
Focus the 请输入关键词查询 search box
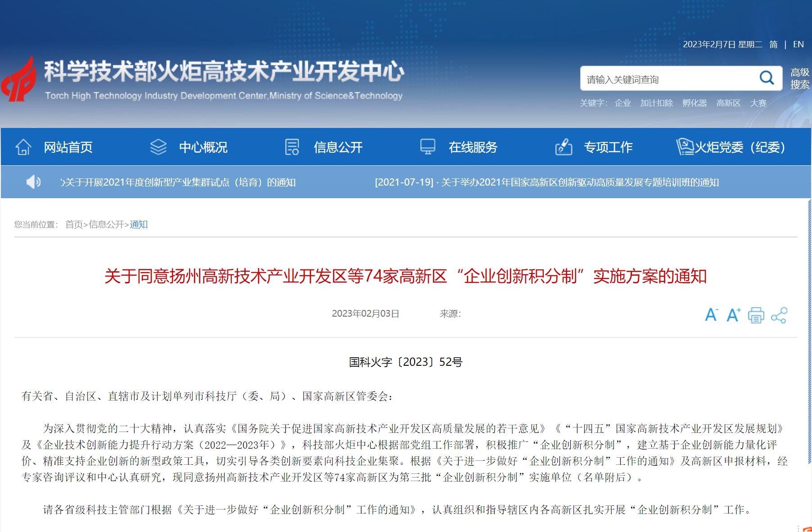pyautogui.click(x=671, y=79)
